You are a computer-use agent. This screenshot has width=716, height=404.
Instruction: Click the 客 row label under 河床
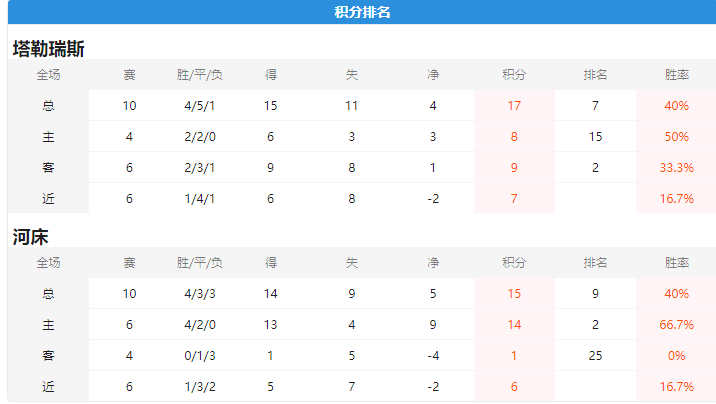48,356
